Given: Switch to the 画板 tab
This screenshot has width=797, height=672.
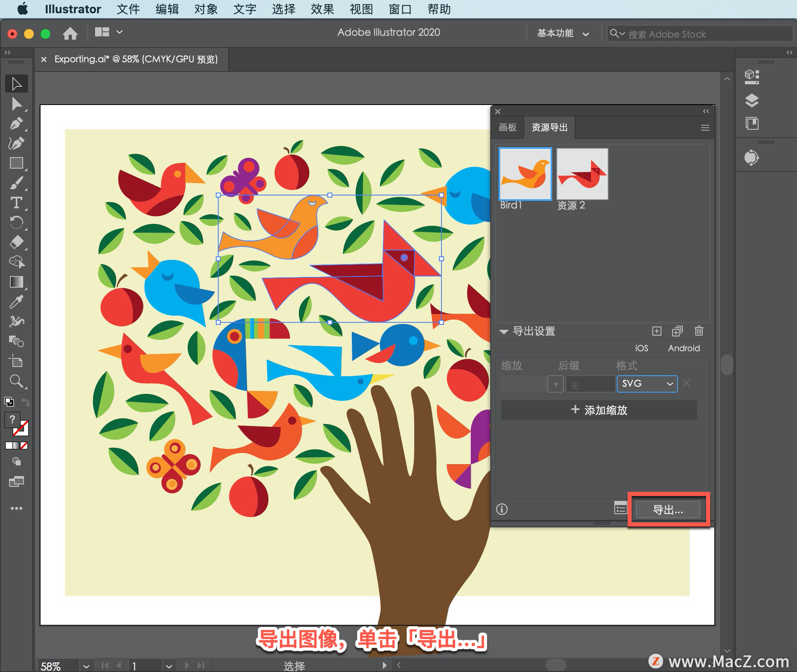Looking at the screenshot, I should [508, 127].
